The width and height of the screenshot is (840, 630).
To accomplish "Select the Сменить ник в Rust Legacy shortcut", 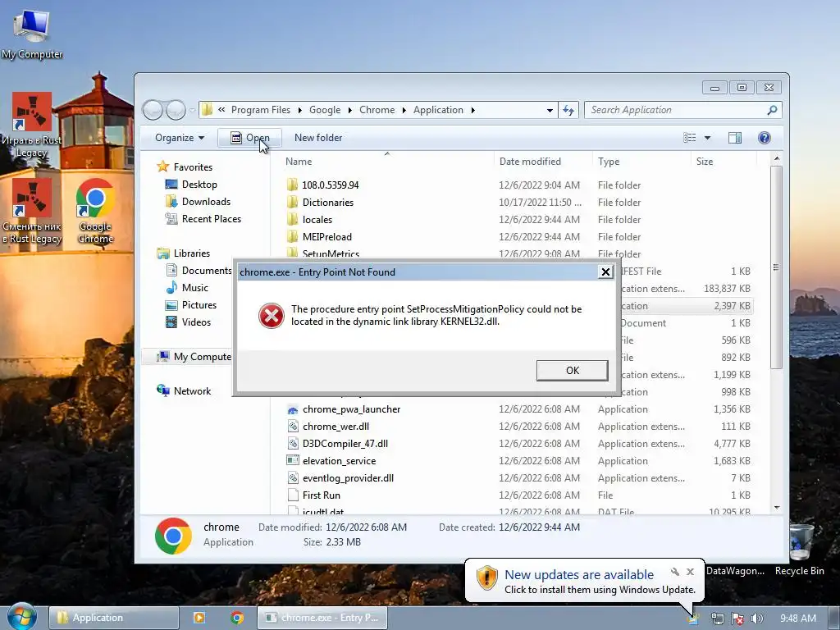I will [32, 211].
